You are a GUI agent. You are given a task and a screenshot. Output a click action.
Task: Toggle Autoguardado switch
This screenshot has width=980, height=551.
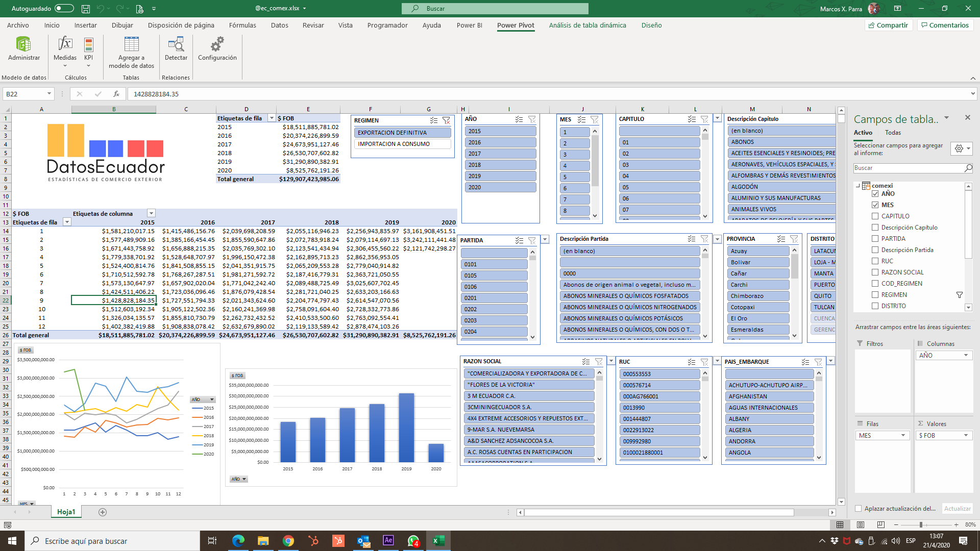pos(64,9)
